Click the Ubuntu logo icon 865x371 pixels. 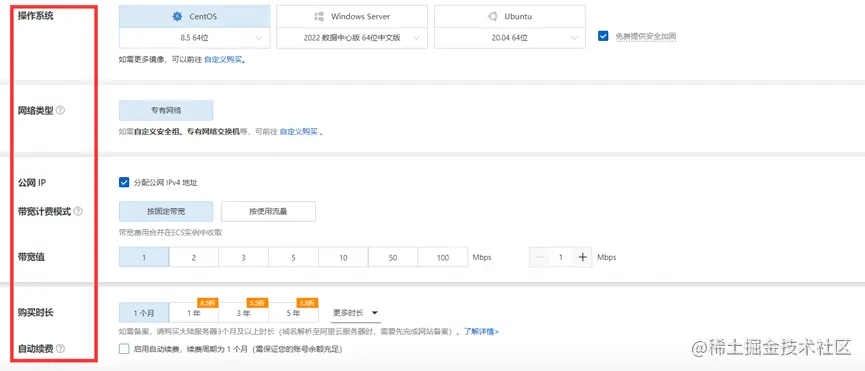[493, 17]
